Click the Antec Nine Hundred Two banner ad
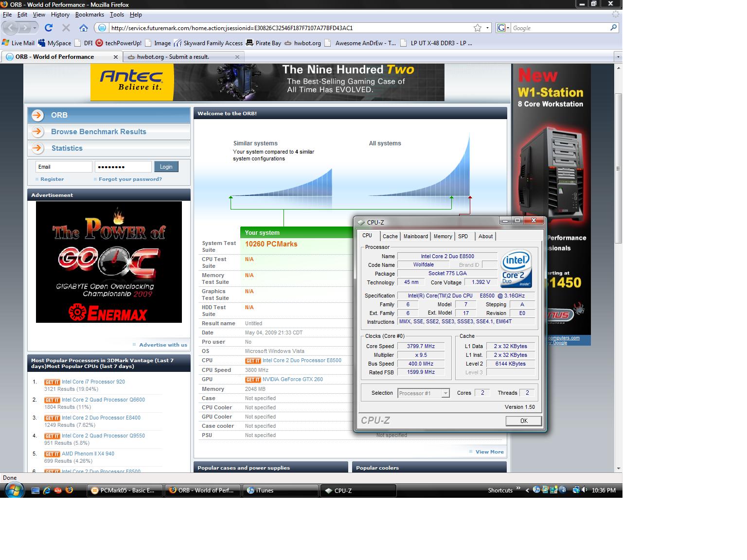The height and width of the screenshot is (560, 747). click(x=267, y=82)
